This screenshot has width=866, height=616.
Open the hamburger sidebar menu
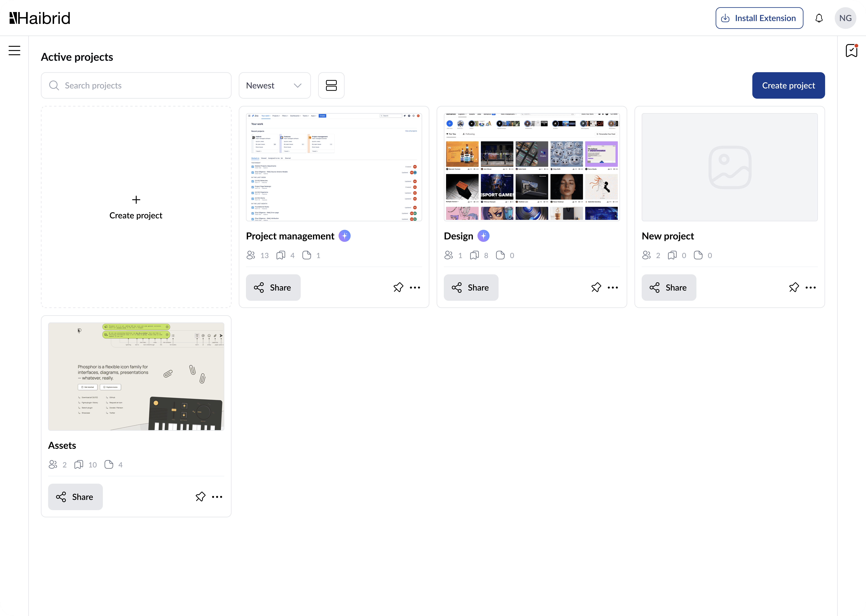[x=14, y=50]
